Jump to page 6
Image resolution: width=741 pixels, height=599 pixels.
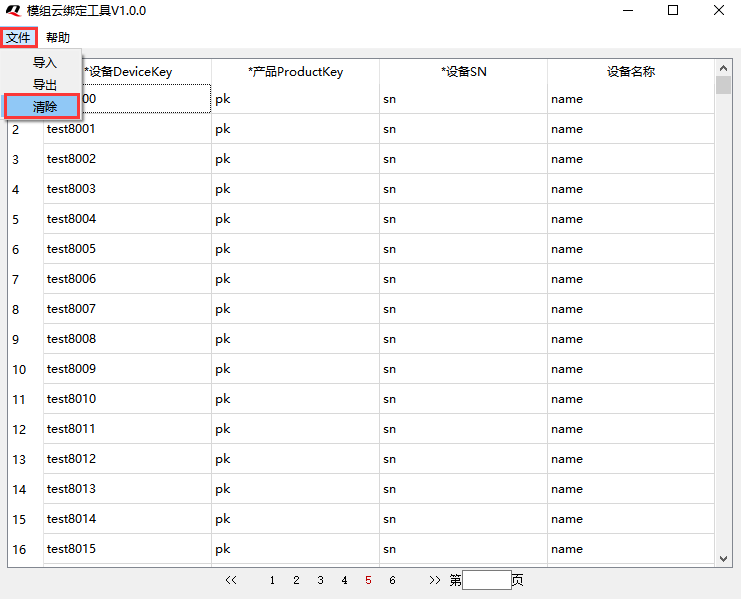[x=392, y=580]
